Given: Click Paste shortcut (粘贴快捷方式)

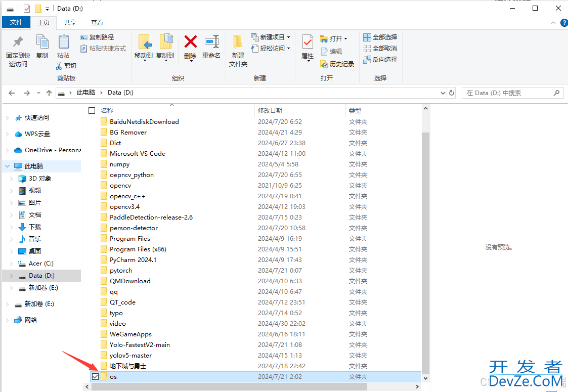Looking at the screenshot, I should [x=103, y=48].
